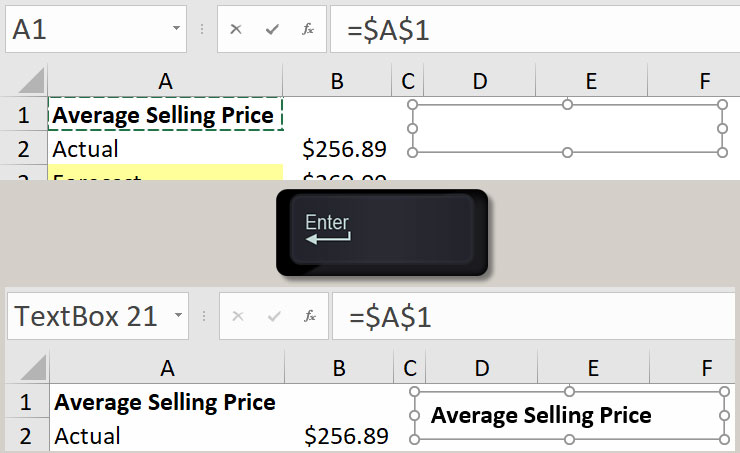
Task: Select column D header in lower sheet
Action: pos(481,368)
